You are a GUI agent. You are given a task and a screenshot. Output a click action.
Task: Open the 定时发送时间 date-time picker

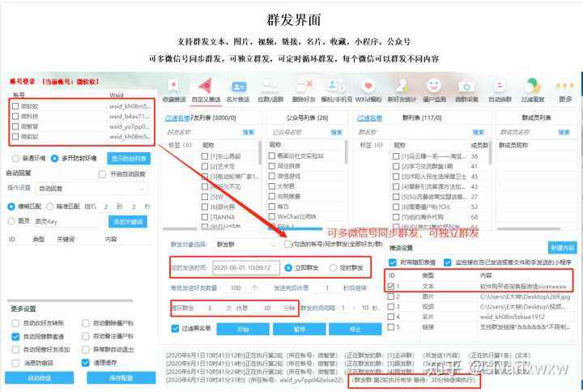(246, 268)
